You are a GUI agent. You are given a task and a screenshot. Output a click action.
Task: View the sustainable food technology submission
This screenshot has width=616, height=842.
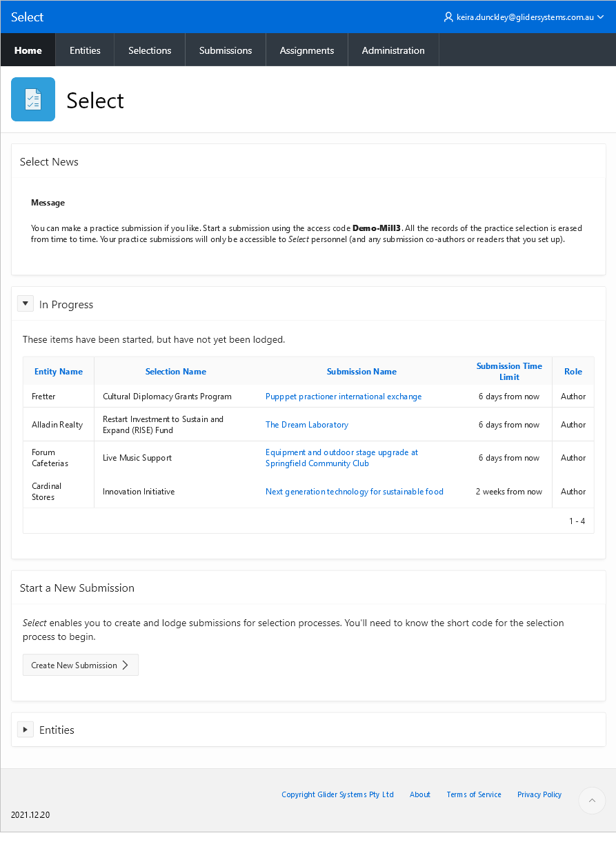point(354,491)
